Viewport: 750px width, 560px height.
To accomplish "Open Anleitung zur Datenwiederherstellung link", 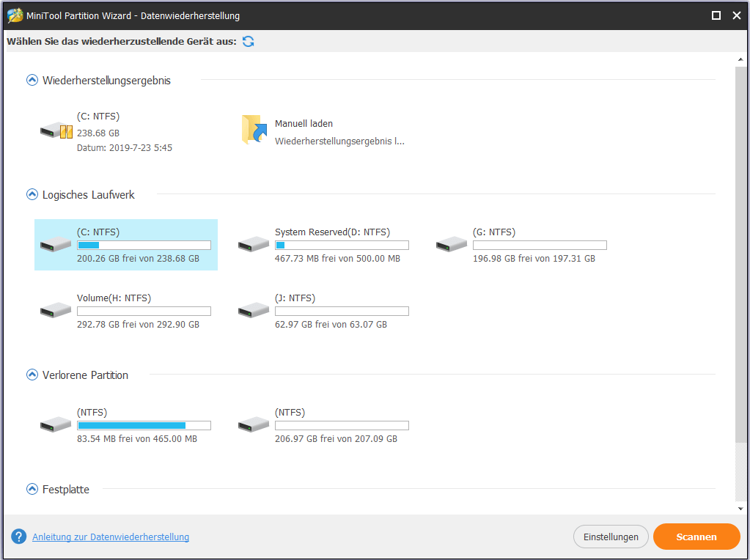I will pyautogui.click(x=111, y=537).
